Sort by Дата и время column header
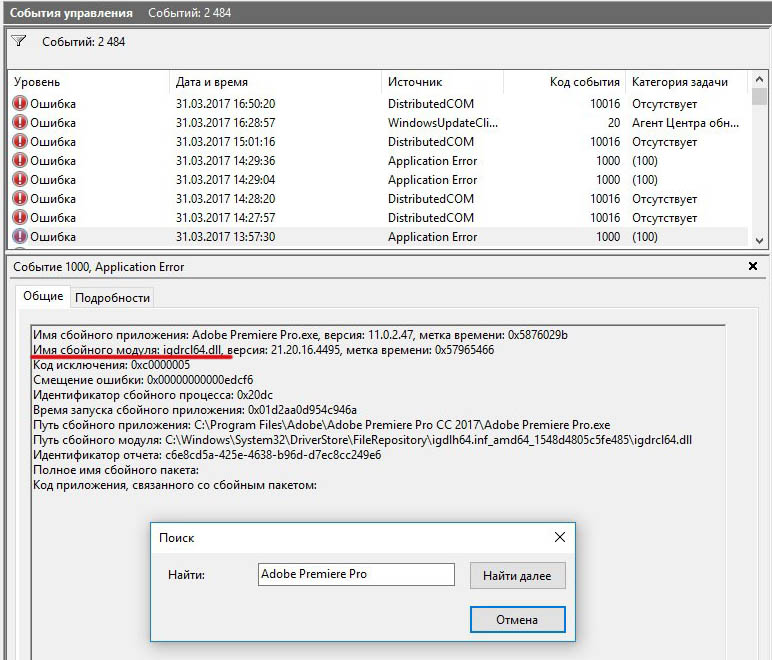Viewport: 772px width, 660px height. click(275, 82)
